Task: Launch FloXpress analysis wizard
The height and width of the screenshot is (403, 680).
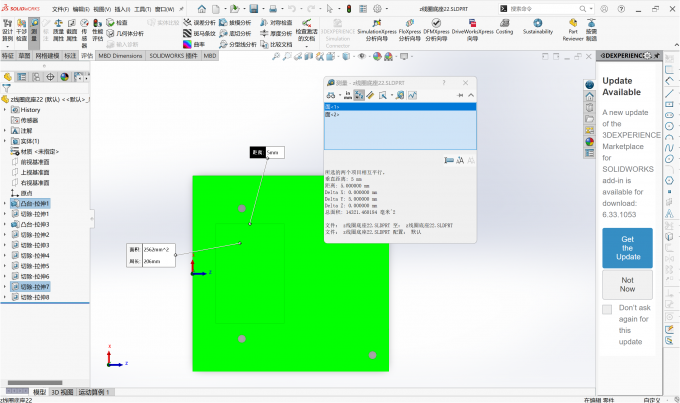Action: 410,30
